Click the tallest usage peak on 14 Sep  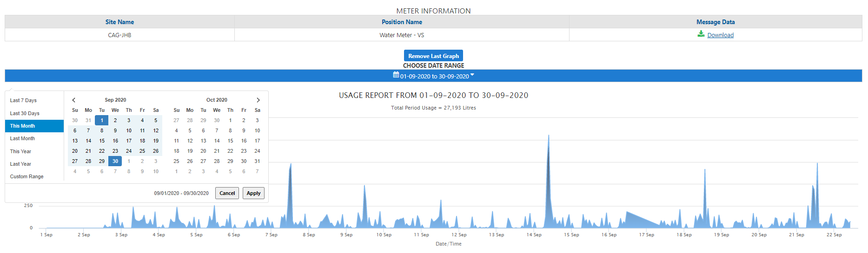[x=549, y=137]
